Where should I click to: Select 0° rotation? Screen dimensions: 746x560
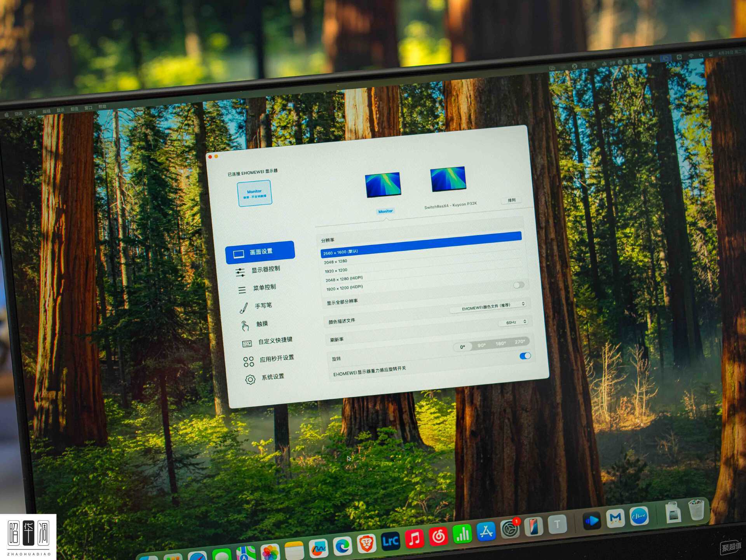(x=462, y=347)
